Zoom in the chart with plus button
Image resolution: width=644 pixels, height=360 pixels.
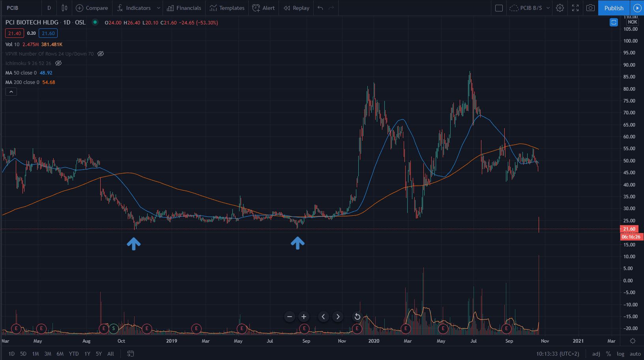[304, 317]
